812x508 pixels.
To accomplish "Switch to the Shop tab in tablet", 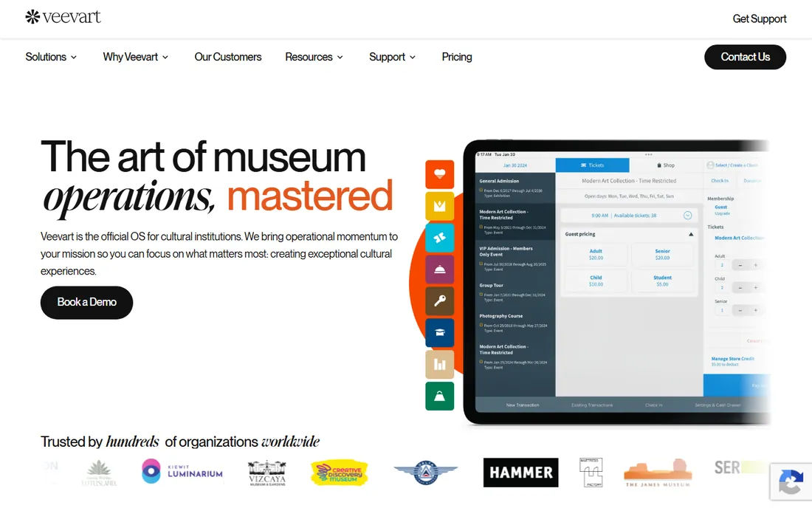I will pyautogui.click(x=666, y=165).
